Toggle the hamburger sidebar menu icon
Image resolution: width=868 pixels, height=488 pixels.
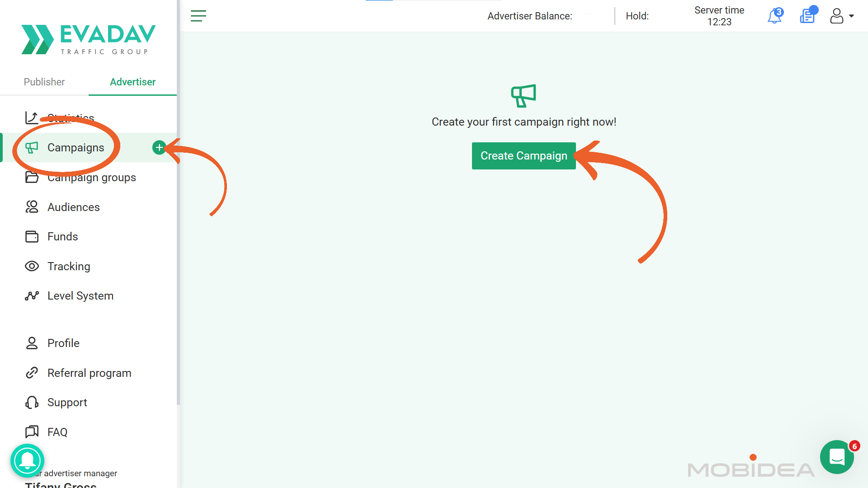pyautogui.click(x=198, y=16)
